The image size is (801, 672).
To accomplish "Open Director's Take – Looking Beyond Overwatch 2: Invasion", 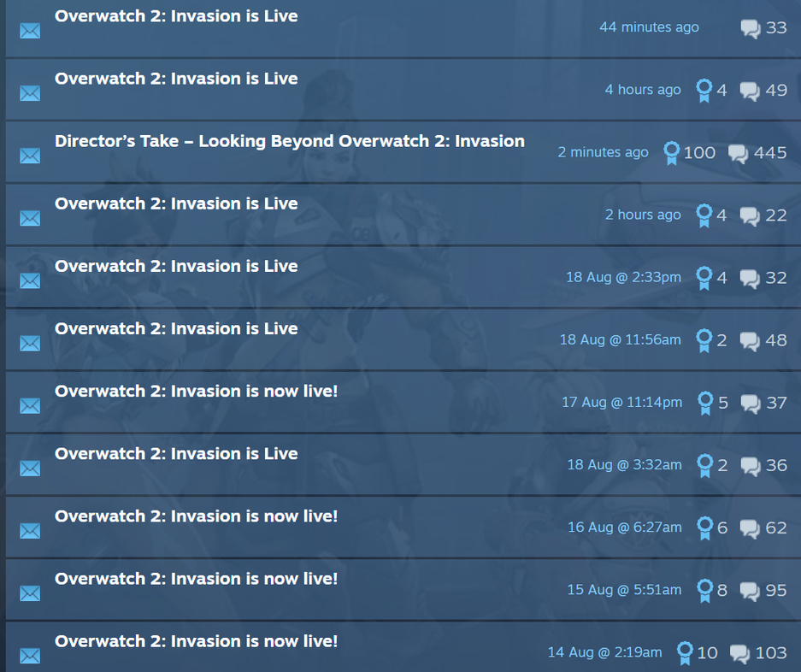I will tap(290, 141).
